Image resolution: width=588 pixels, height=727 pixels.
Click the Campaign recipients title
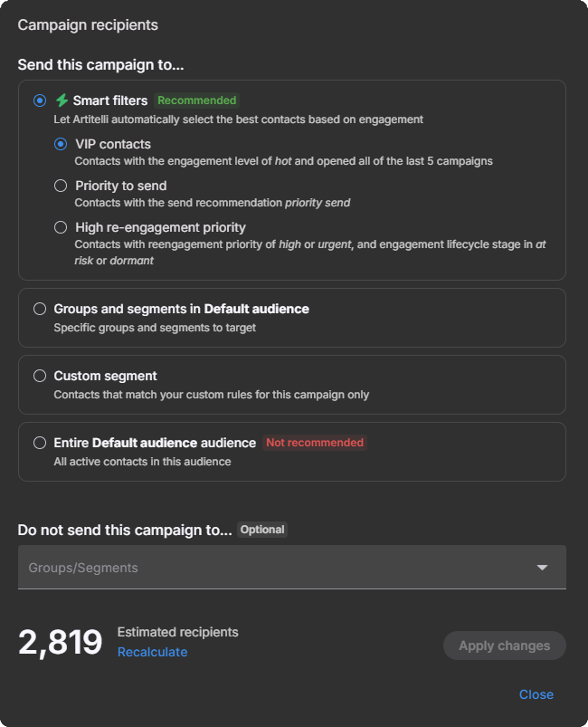pos(88,24)
